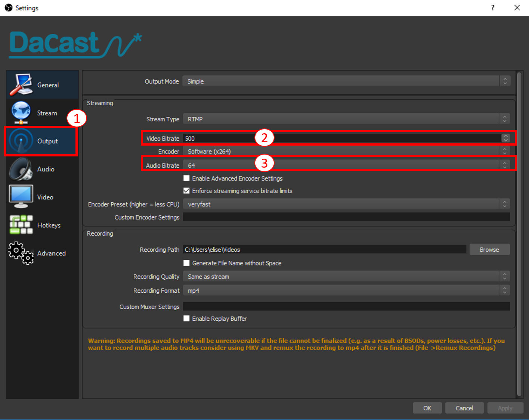
Task: Open Advanced settings gears icon
Action: coord(21,253)
